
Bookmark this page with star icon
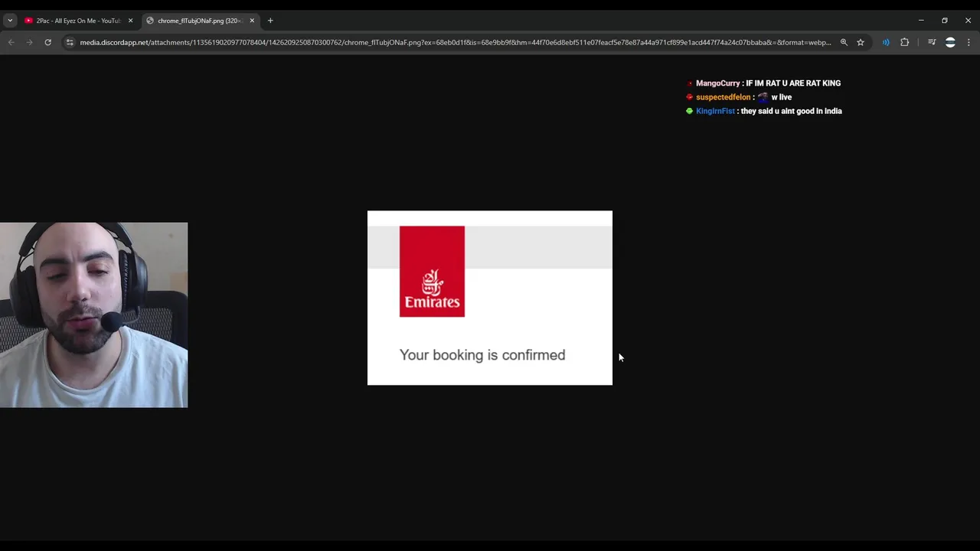click(861, 42)
